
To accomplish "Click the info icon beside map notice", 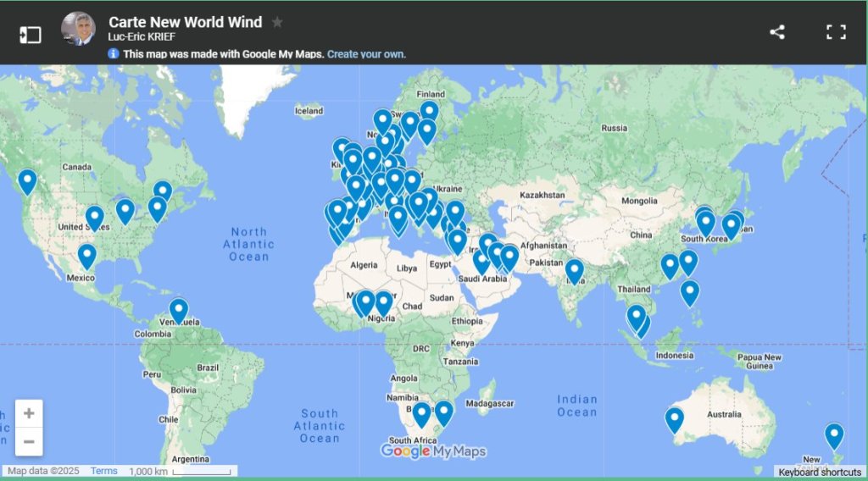I will point(114,54).
